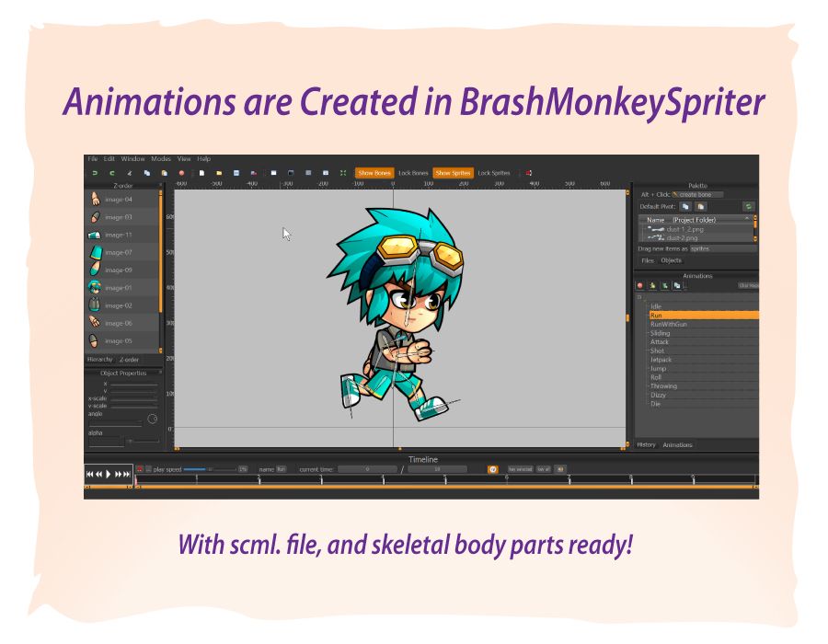Click the current time input field
The width and height of the screenshot is (828, 644).
367,469
